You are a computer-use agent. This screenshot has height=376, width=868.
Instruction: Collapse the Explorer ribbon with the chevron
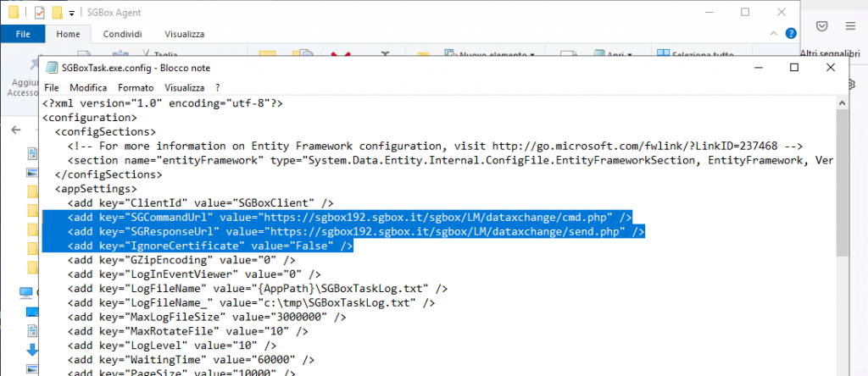774,34
